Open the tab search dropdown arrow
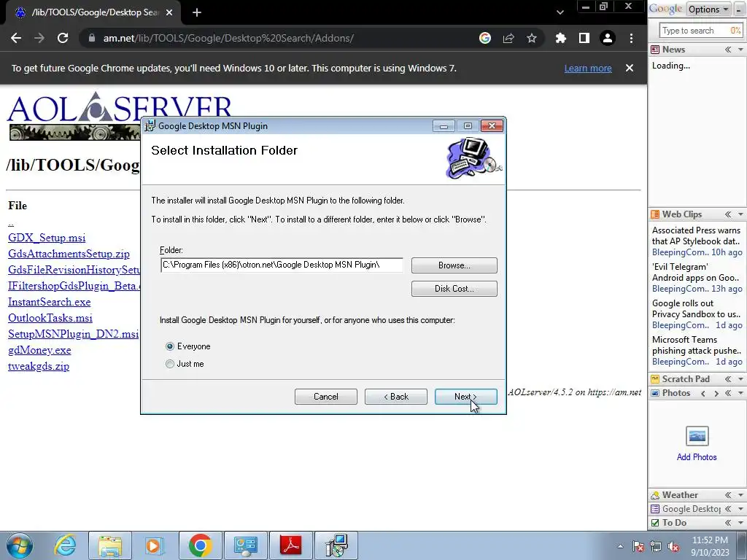Screen dimensions: 747x560 pos(560,12)
